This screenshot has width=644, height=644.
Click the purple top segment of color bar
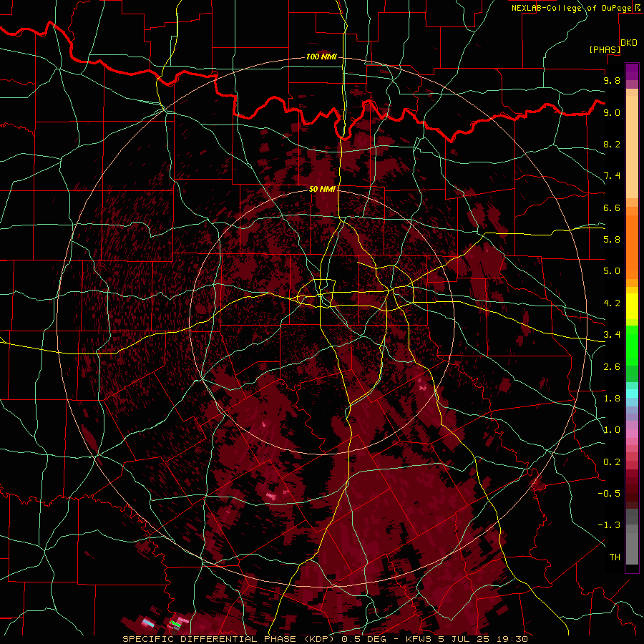[632, 72]
